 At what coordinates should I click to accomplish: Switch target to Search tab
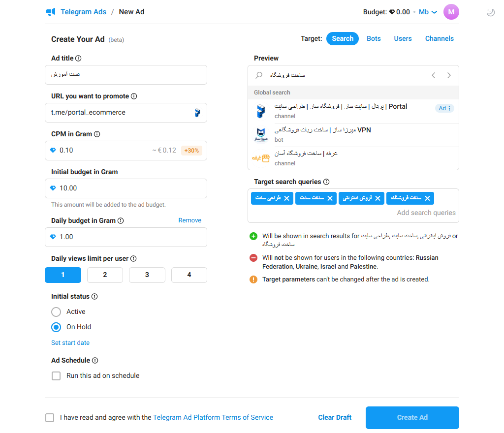coord(343,38)
